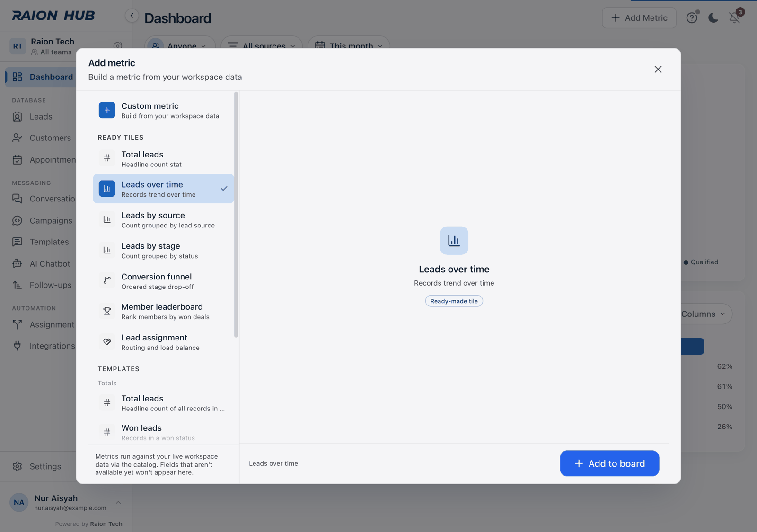Click the Settings gear icon in sidebar
The image size is (757, 532).
(18, 466)
